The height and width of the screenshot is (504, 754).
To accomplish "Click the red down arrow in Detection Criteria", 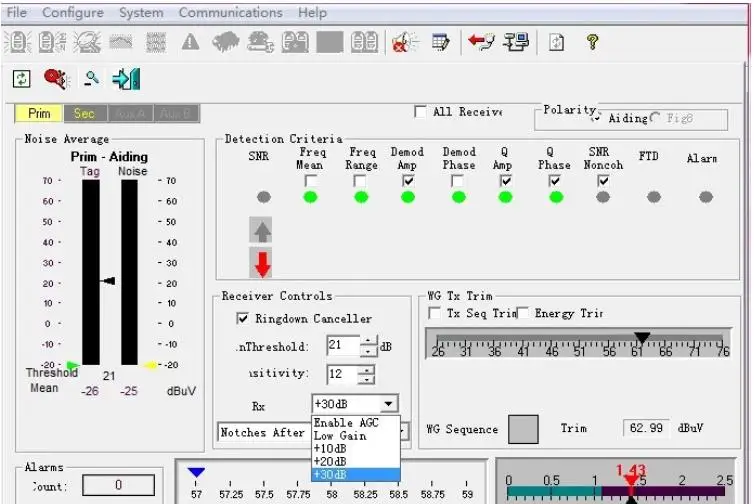I will [261, 263].
